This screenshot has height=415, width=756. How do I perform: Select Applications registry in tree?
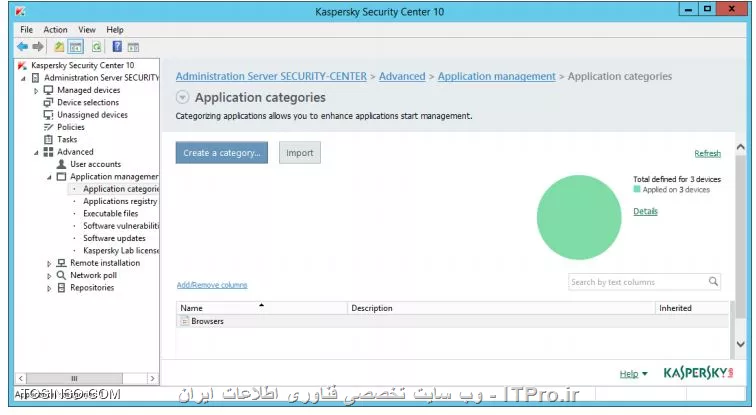click(x=120, y=201)
